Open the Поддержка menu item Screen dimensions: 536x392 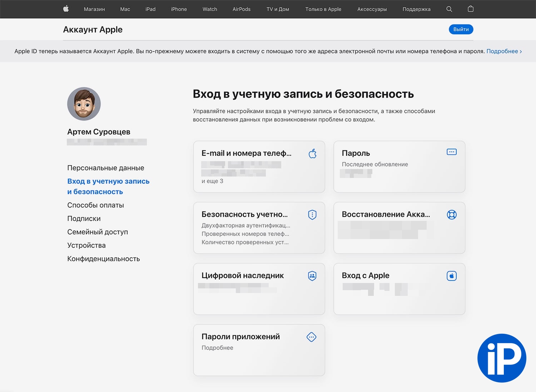click(x=416, y=9)
